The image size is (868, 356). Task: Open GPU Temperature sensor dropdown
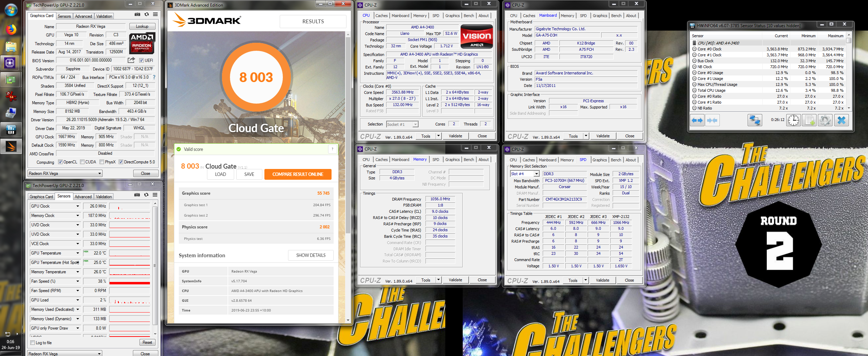coord(78,253)
